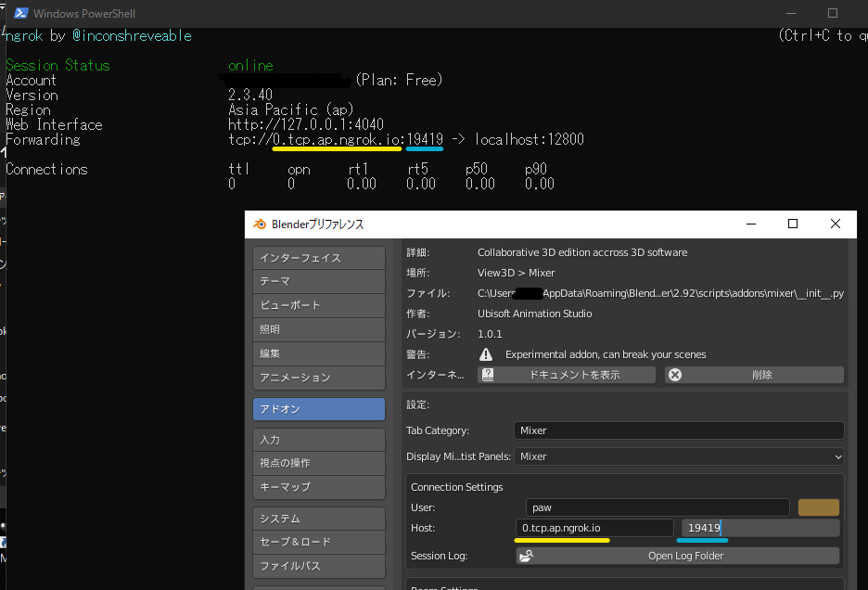This screenshot has width=868, height=590.
Task: Switch to the アドオン preferences tab
Action: [319, 409]
